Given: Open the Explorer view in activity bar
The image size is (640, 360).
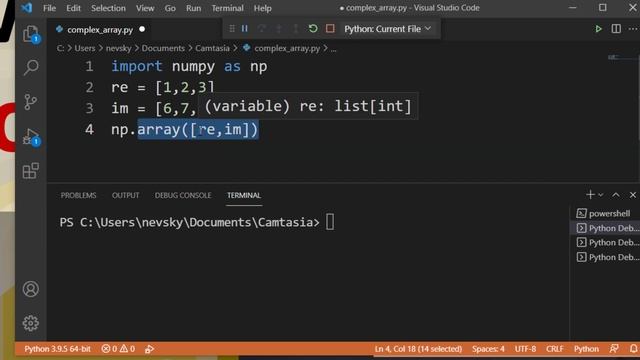Looking at the screenshot, I should click(31, 34).
